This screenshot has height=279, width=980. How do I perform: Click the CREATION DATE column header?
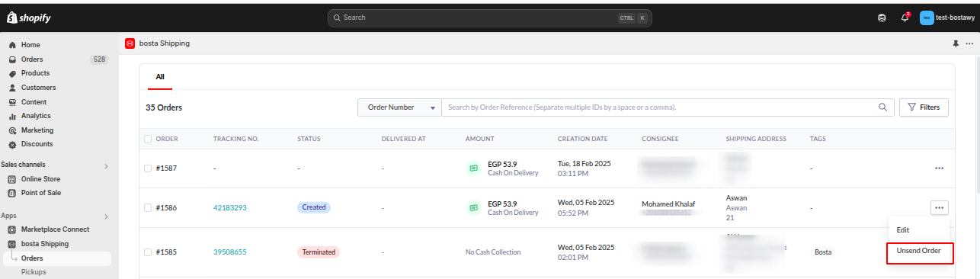(x=582, y=139)
